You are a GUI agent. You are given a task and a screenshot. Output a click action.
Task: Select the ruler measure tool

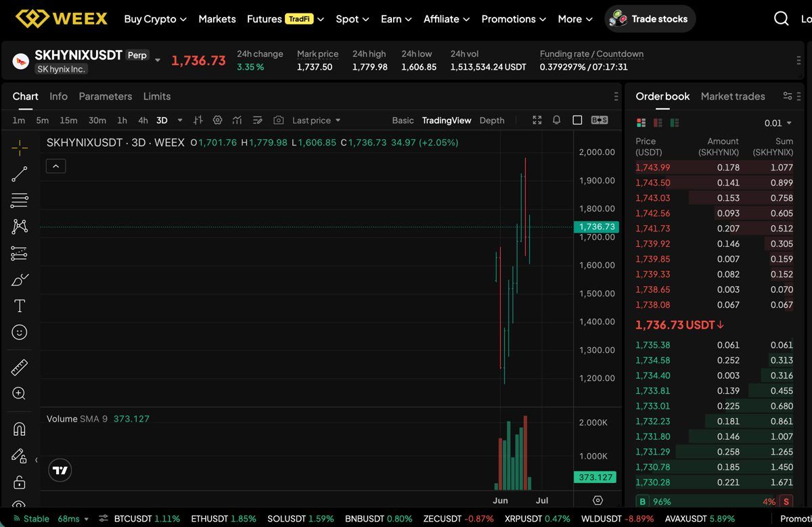point(20,367)
